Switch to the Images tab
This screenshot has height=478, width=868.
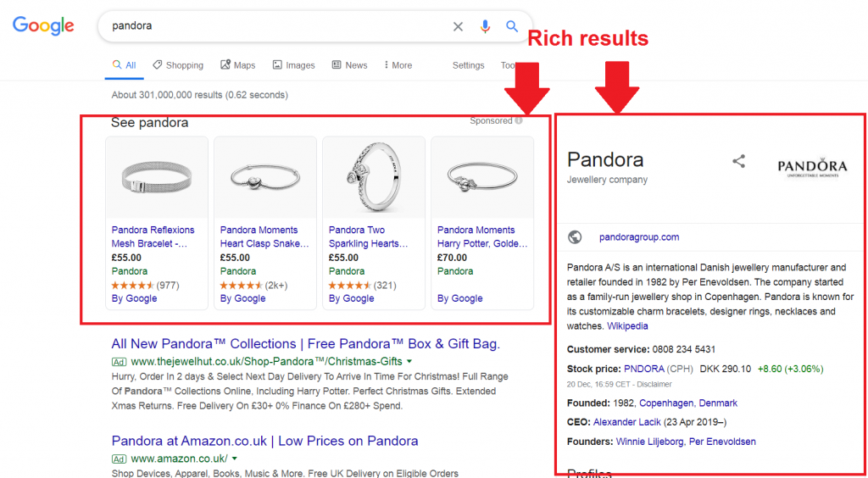coord(293,65)
